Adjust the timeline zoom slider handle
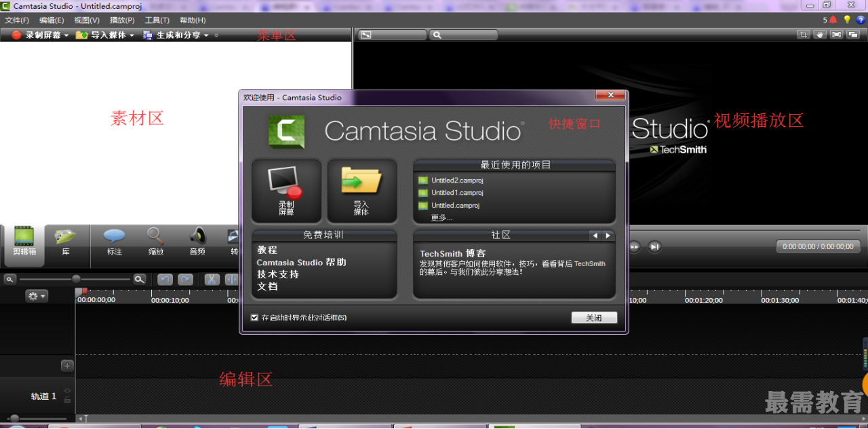Viewport: 868px width, 429px height. 76,279
